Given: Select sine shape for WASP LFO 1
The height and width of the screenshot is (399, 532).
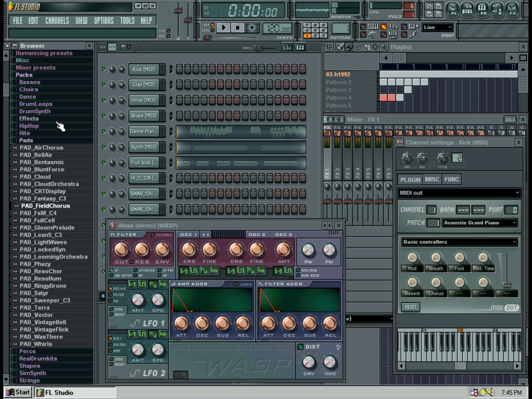Looking at the screenshot, I should coord(153,284).
